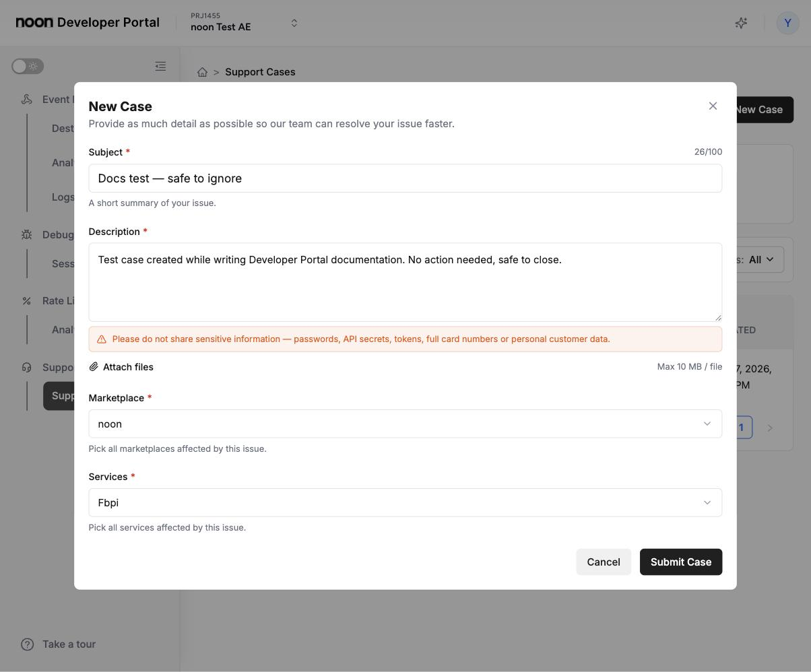Attach files to the case

tap(121, 367)
